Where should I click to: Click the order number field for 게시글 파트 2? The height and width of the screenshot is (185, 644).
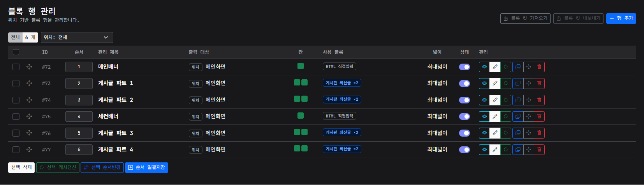click(x=79, y=100)
